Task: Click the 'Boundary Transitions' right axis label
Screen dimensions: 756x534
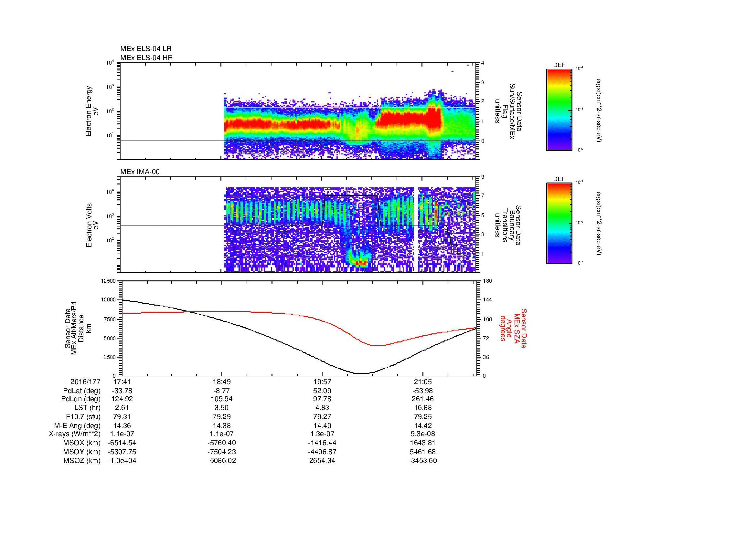Action: pos(508,225)
